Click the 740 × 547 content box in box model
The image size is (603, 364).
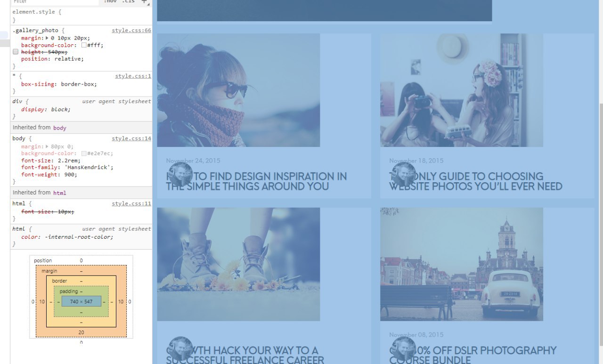coord(81,301)
